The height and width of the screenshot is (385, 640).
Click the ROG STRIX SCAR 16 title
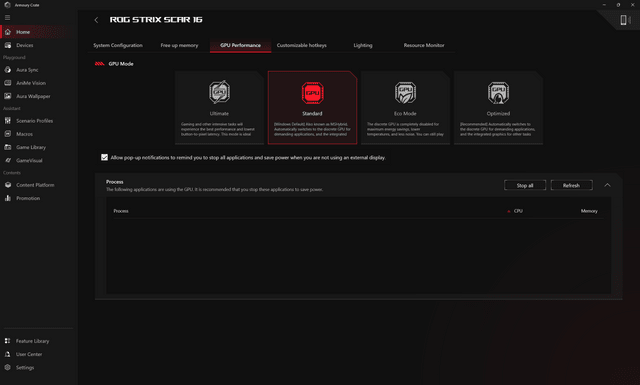pos(156,20)
